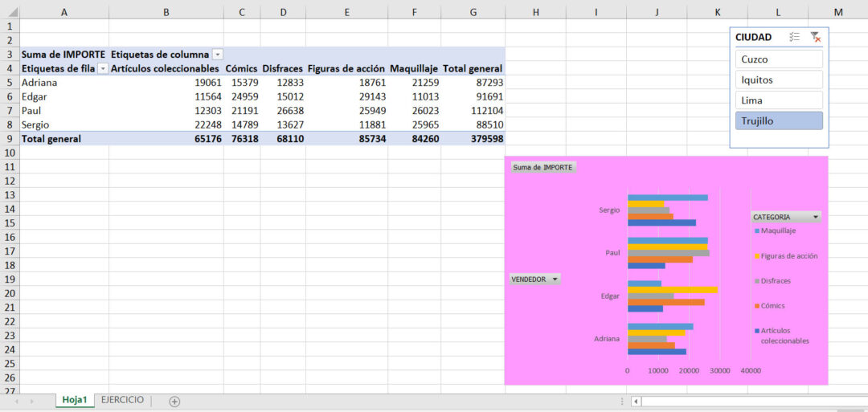Select cell value 29143
Viewport: 868px width, 412px height.
click(x=346, y=97)
